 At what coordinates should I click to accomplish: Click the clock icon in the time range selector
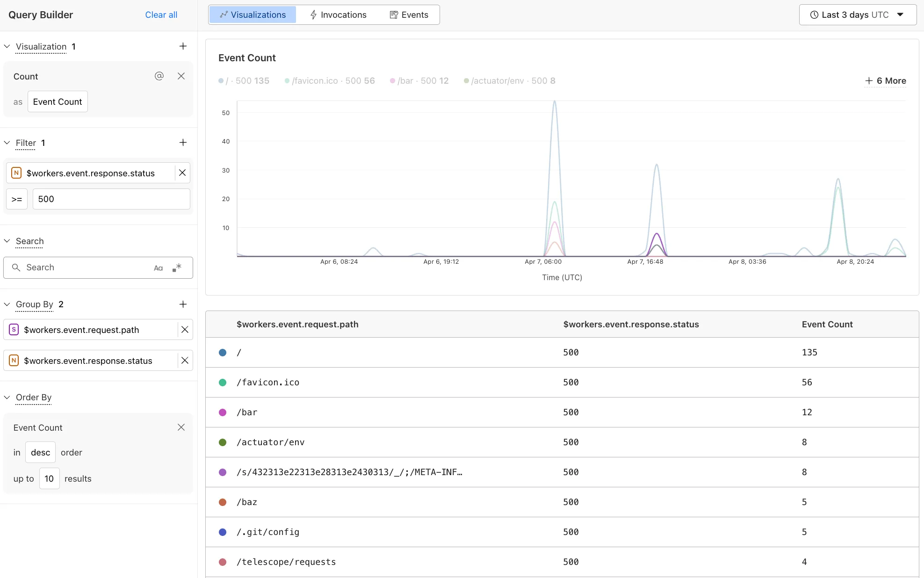pos(814,14)
